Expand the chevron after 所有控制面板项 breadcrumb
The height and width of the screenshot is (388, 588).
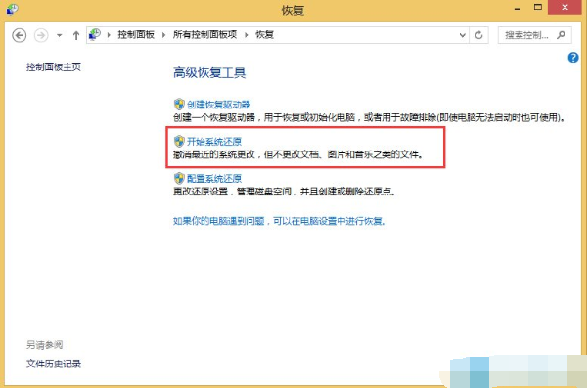pyautogui.click(x=247, y=35)
